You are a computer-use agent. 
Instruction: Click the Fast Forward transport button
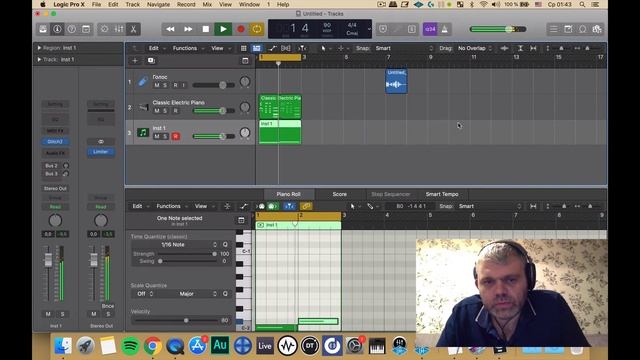point(188,29)
